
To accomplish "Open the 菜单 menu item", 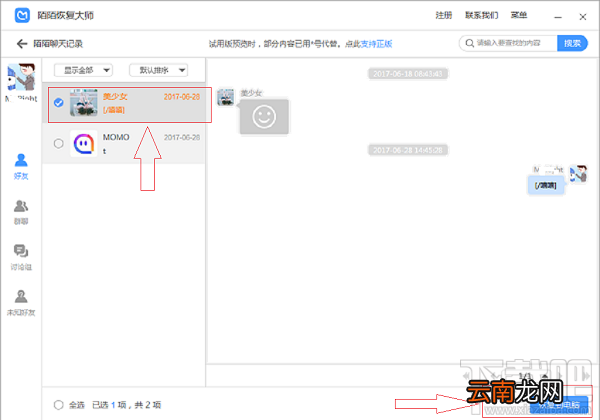I will coord(519,15).
